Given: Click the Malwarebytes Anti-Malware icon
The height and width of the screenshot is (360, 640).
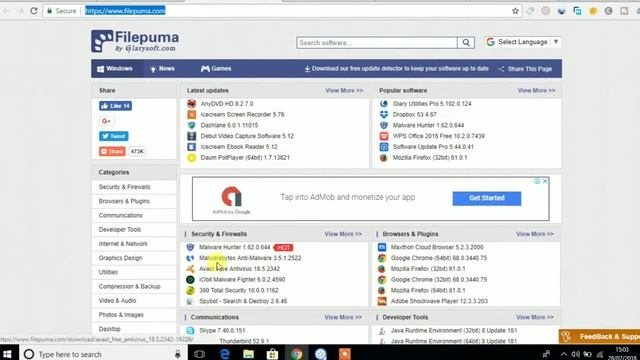Looking at the screenshot, I should pyautogui.click(x=190, y=258).
